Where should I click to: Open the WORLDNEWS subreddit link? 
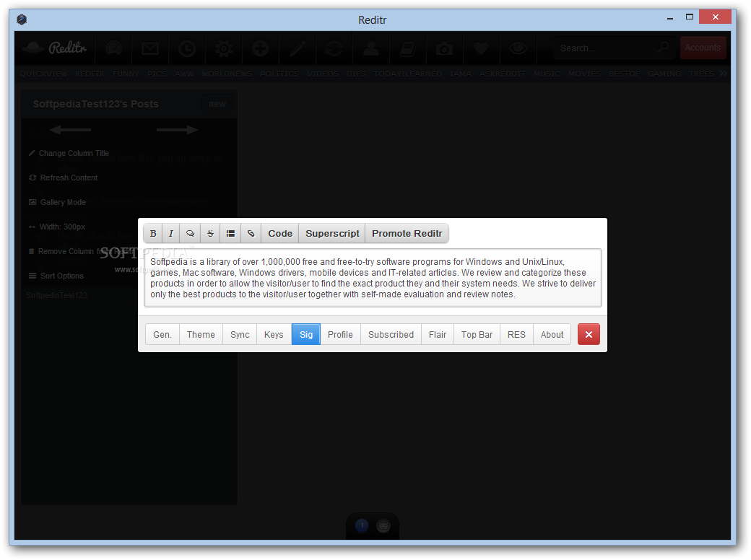coord(227,74)
